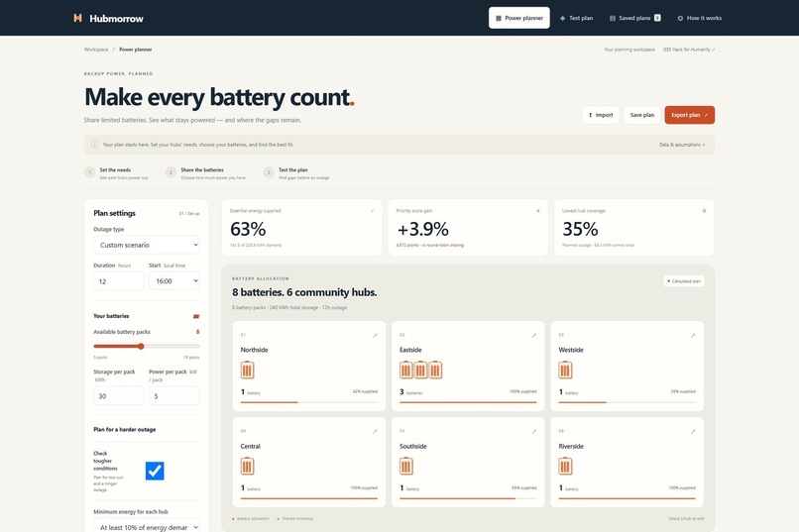Open the Minimum energy for each hub dropdown
Image resolution: width=799 pixels, height=532 pixels.
(147, 527)
